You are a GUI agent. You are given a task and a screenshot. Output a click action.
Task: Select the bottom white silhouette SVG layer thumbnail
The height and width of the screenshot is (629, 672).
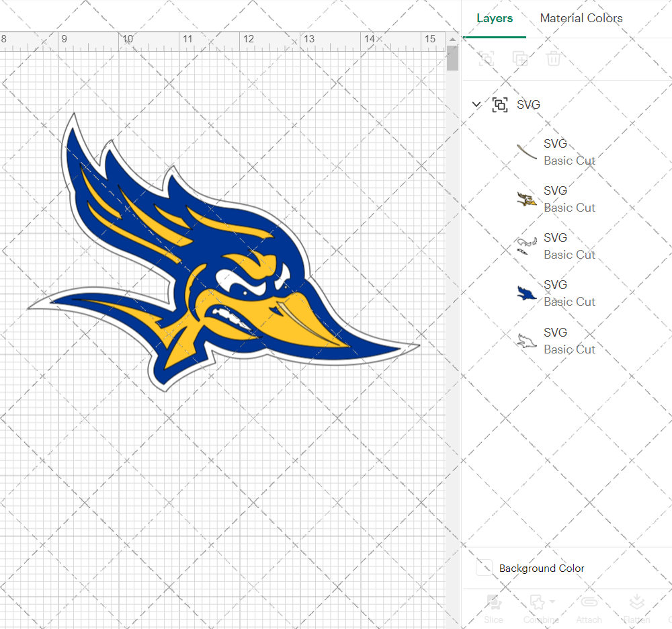tap(527, 341)
